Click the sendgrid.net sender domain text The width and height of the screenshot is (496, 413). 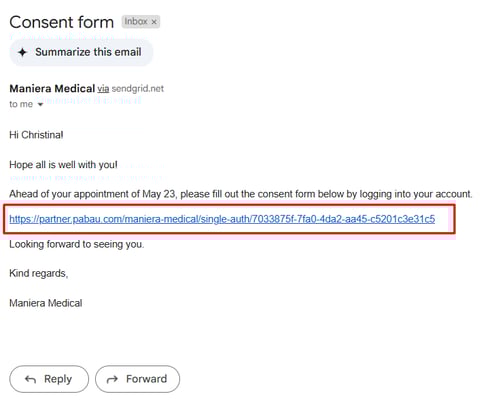pos(138,89)
